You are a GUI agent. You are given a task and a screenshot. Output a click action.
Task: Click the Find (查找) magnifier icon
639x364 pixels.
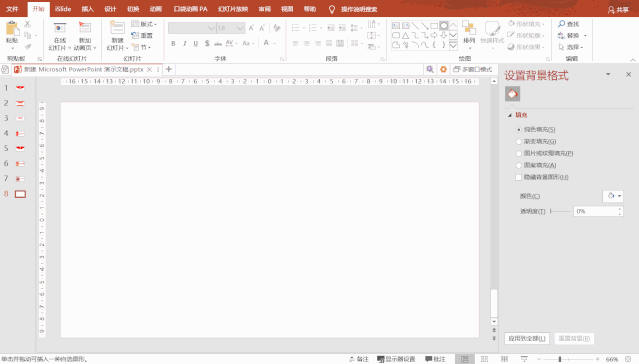point(562,24)
